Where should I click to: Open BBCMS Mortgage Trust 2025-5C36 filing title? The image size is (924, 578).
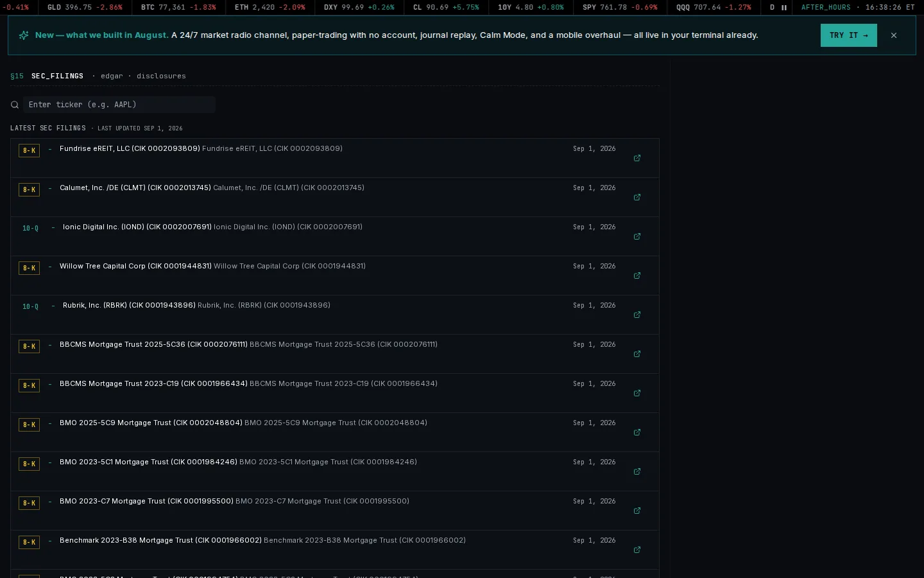(153, 344)
